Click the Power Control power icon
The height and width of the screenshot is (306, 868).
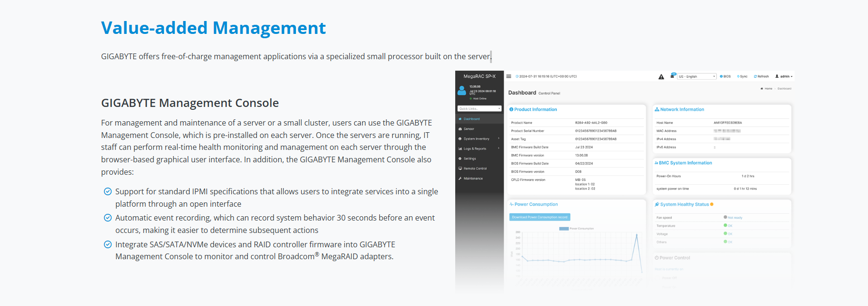pos(657,258)
